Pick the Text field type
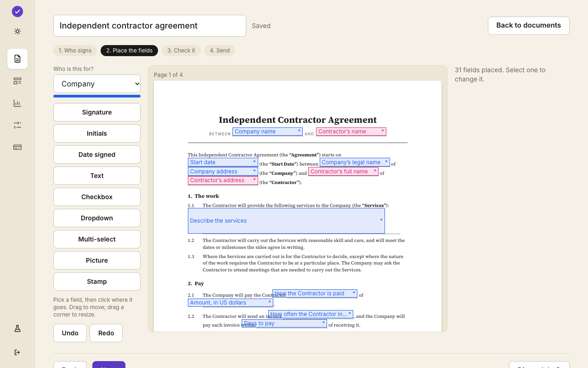 coord(97,176)
